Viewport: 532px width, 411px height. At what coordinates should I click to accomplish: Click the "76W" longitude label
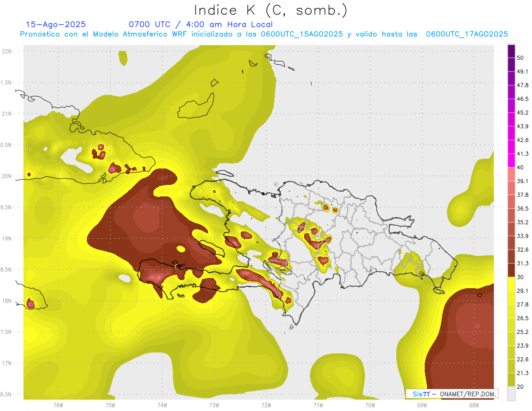coord(58,405)
